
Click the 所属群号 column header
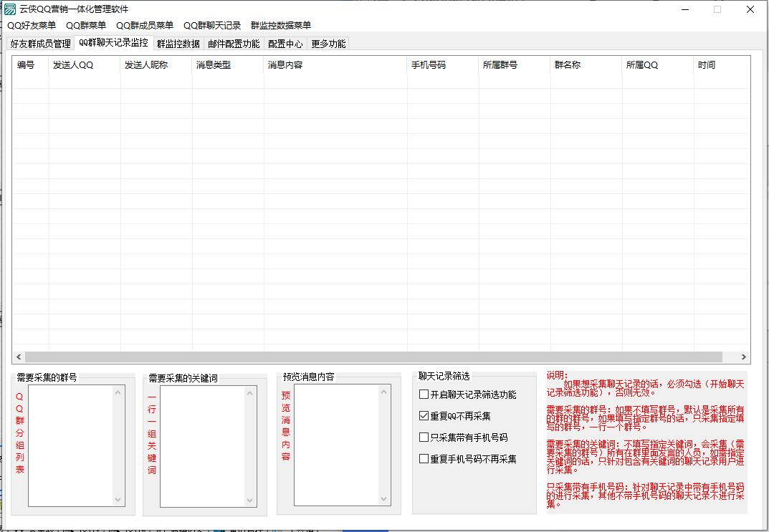click(514, 64)
